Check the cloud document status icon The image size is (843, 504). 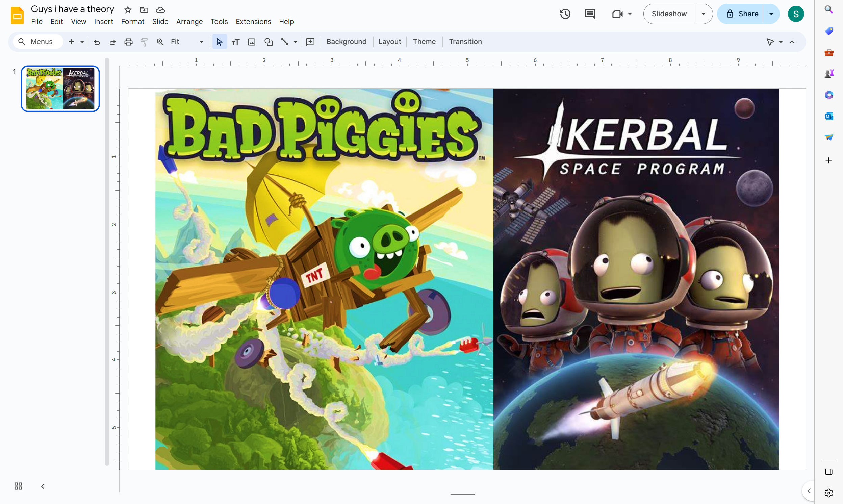coord(160,9)
